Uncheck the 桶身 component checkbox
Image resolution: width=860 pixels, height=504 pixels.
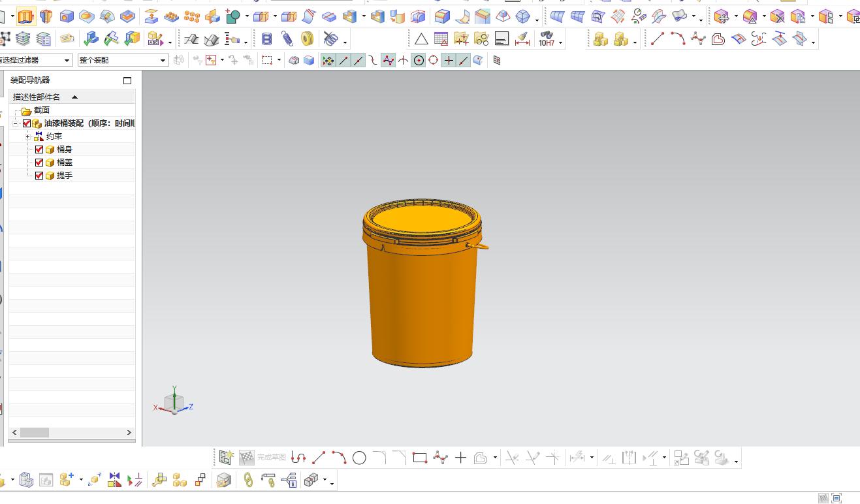point(39,150)
